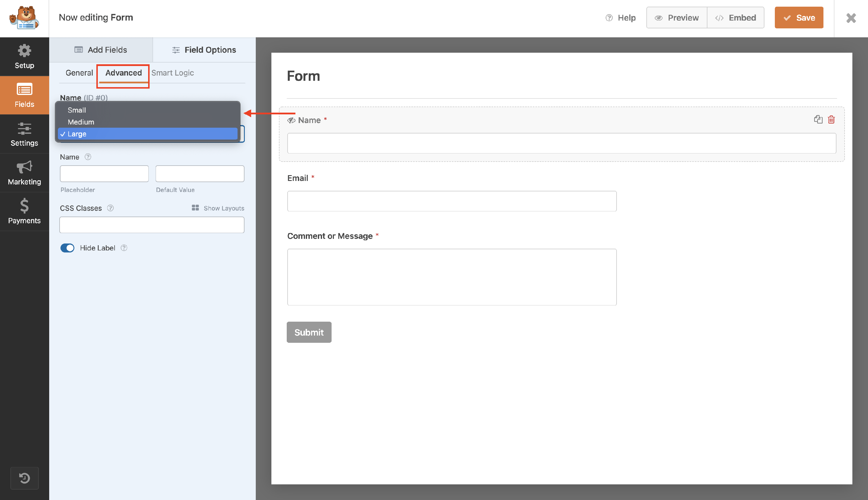Switch to the Add Fields tab

(101, 50)
